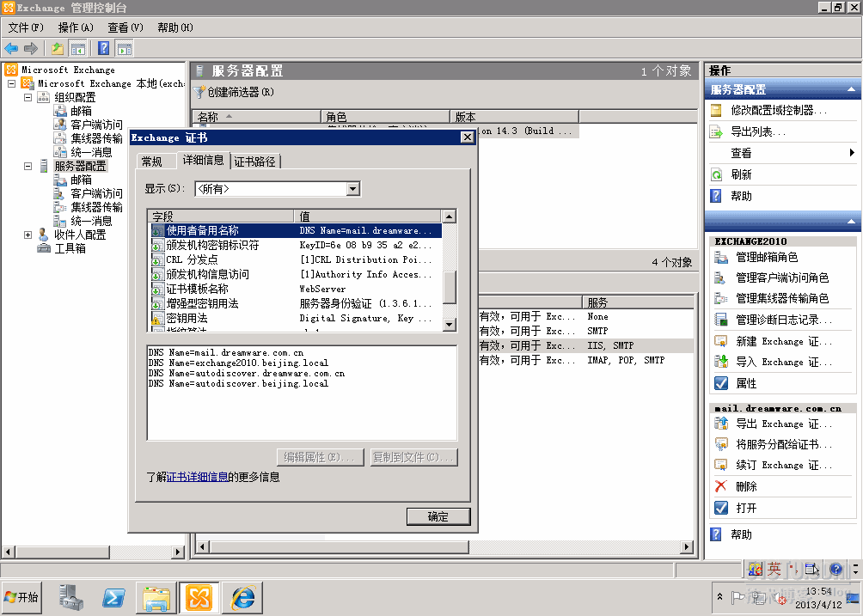This screenshot has height=616, width=863.
Task: Expand the 查看 submenu arrow in actions
Action: tap(852, 153)
